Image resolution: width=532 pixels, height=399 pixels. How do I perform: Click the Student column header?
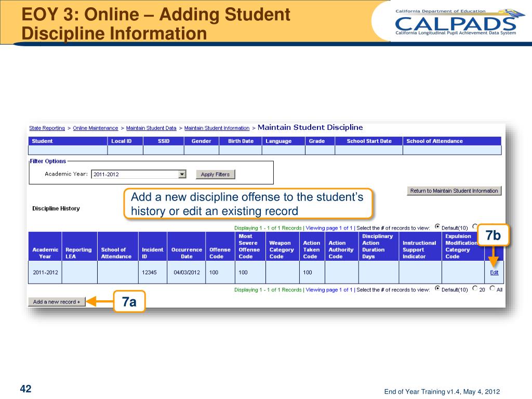click(x=68, y=141)
